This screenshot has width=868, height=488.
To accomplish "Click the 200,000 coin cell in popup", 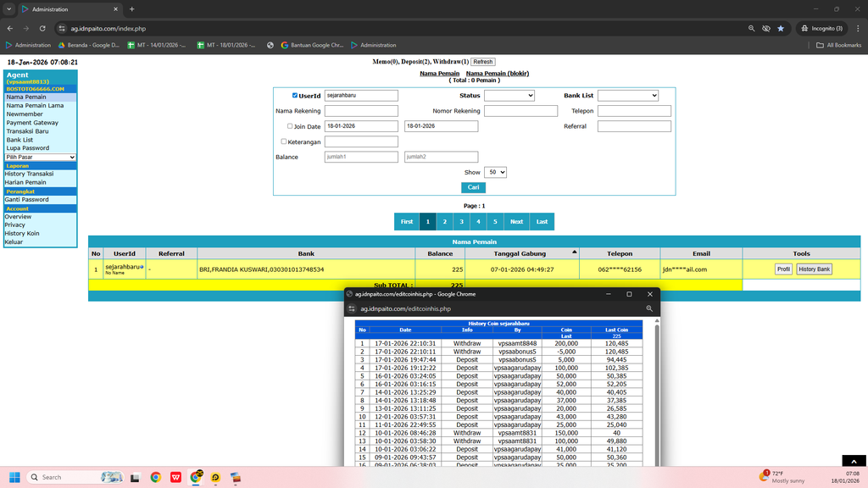I will pyautogui.click(x=565, y=343).
